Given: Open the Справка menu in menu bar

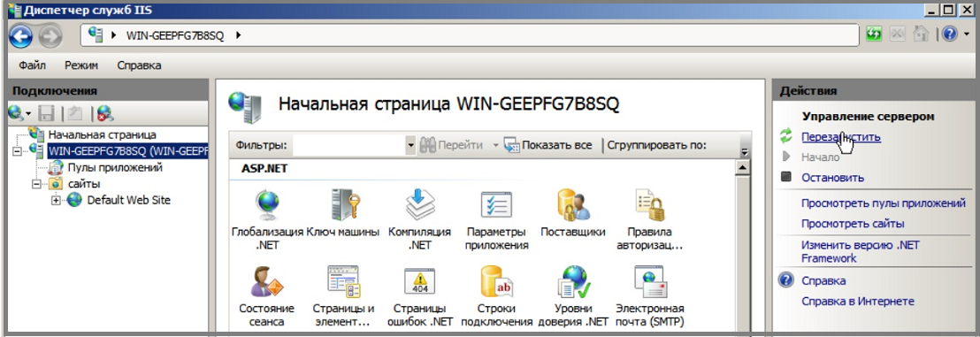Looking at the screenshot, I should click(x=140, y=65).
